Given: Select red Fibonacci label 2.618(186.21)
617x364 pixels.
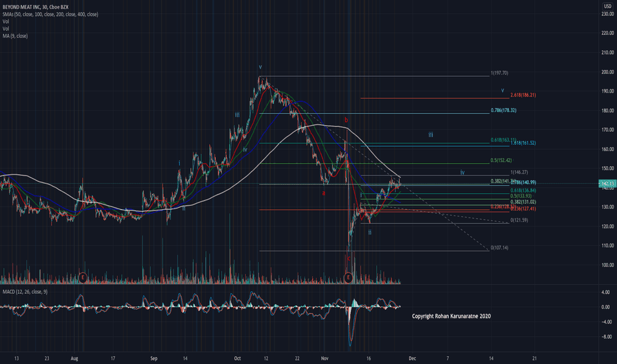Looking at the screenshot, I should pyautogui.click(x=523, y=95).
